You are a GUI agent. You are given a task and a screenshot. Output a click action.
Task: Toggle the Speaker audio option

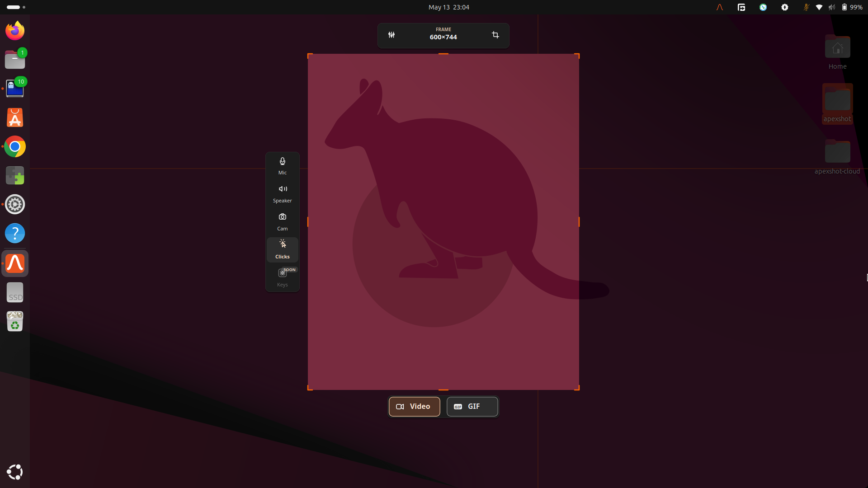[283, 194]
